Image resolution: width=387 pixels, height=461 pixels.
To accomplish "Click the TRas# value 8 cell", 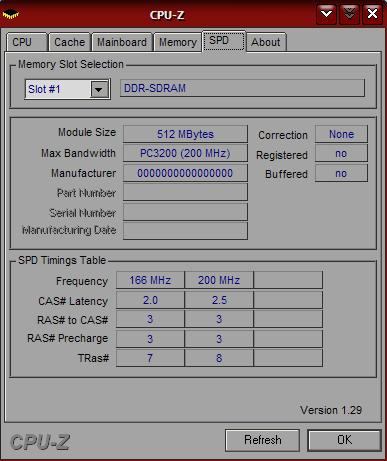I will (219, 358).
